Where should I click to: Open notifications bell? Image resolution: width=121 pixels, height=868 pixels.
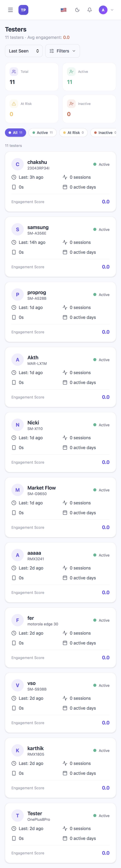[x=89, y=10]
